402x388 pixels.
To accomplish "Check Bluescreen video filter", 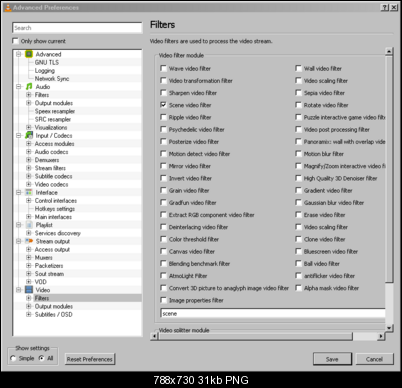I will (298, 251).
